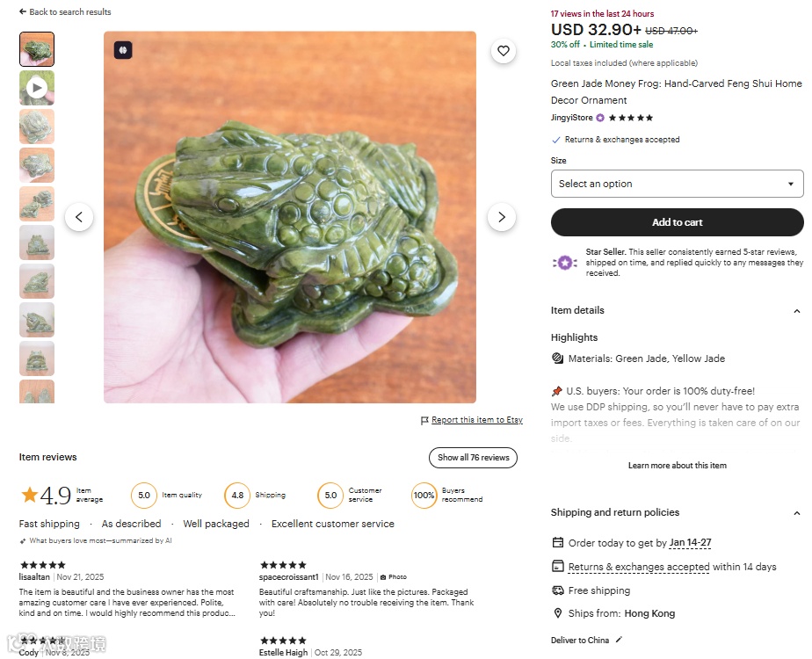The width and height of the screenshot is (812, 659).
Task: Click the Star Seller badge icon
Action: tap(564, 263)
